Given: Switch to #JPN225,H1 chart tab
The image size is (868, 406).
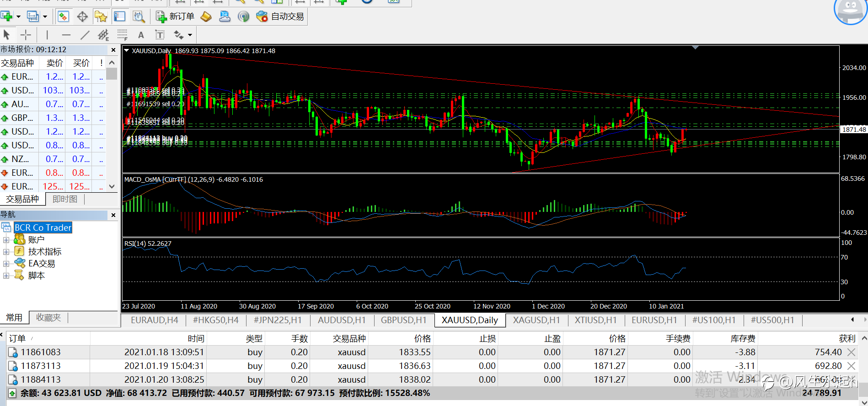Looking at the screenshot, I should click(278, 320).
